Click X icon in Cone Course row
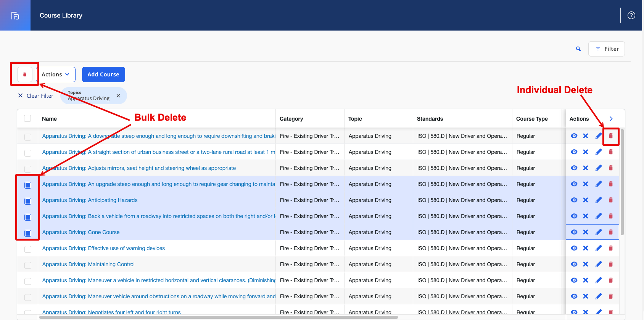 pyautogui.click(x=586, y=232)
